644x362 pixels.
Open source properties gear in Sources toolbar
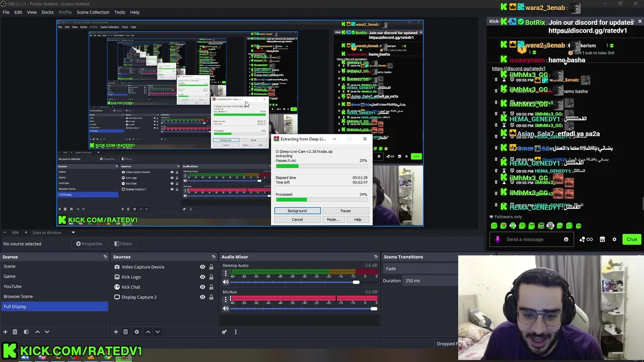pyautogui.click(x=136, y=332)
